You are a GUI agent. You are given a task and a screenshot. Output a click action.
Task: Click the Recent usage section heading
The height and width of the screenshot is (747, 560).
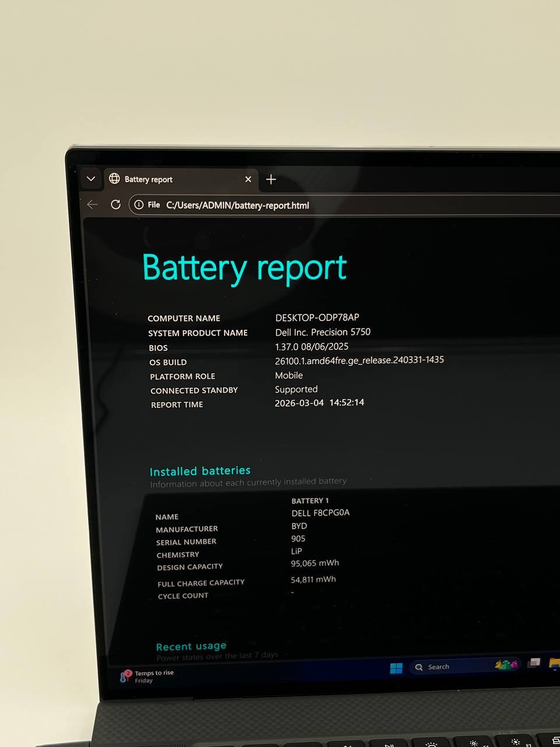(191, 647)
